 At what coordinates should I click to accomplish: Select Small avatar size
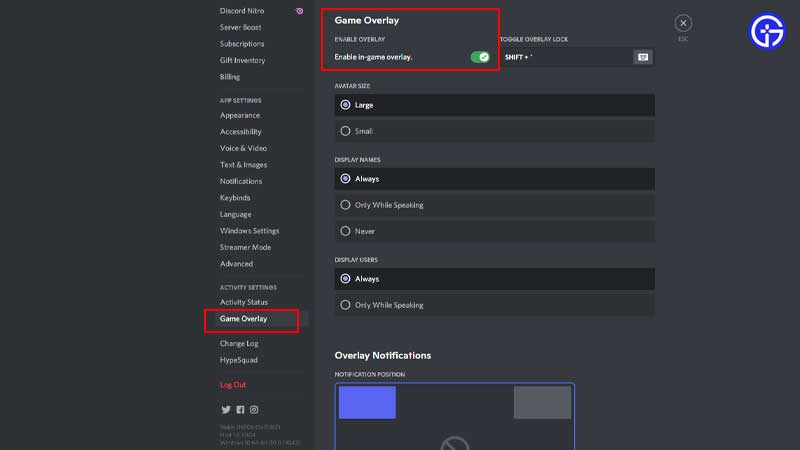[494, 131]
